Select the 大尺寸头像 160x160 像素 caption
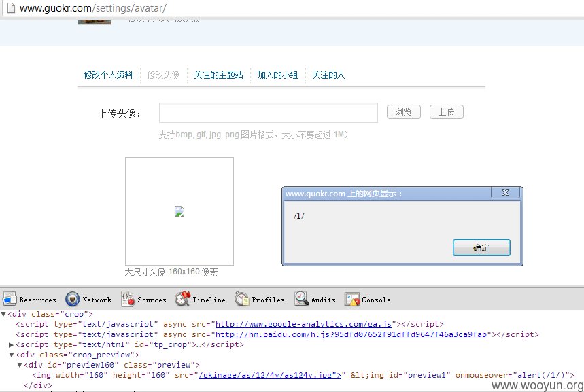Screen dimensions: 584x392 [171, 272]
